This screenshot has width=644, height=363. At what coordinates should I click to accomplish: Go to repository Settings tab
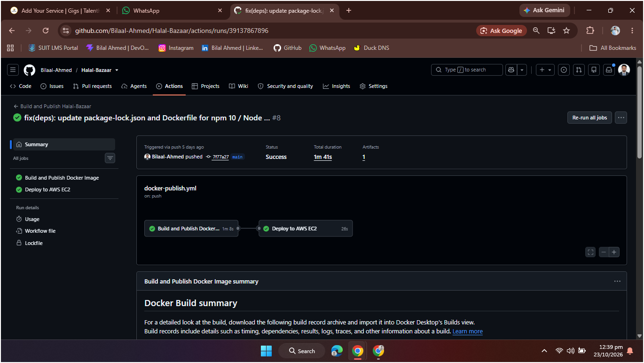[x=373, y=86]
